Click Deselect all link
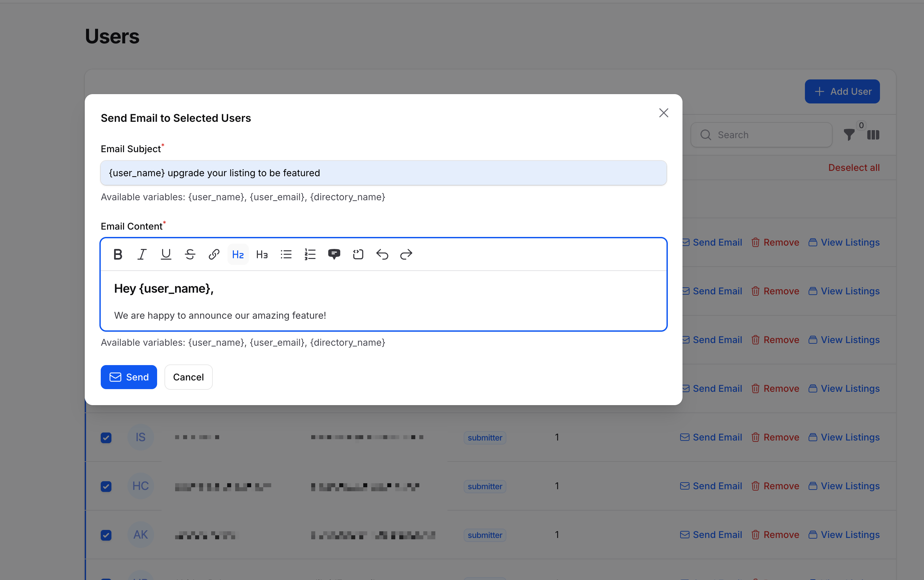 [854, 168]
